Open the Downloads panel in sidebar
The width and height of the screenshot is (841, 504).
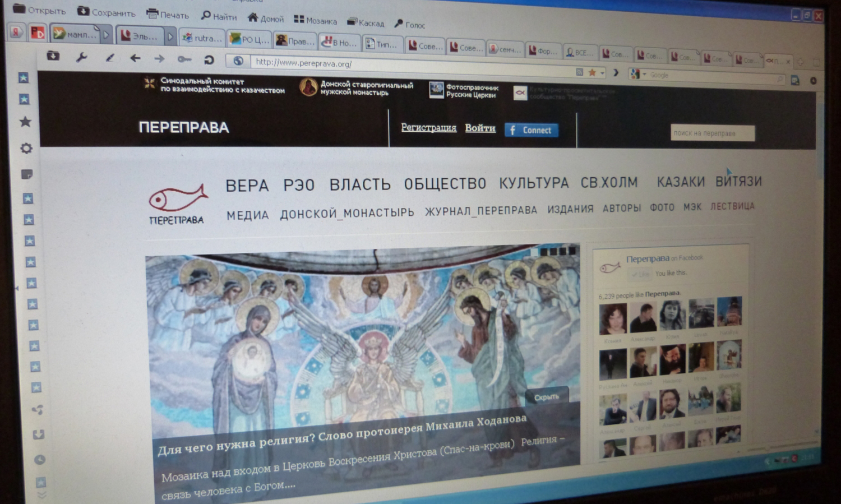[x=39, y=434]
